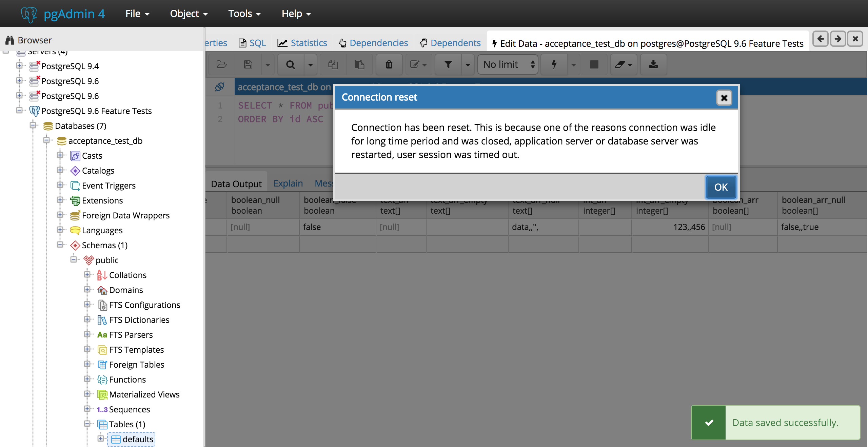Open the Save options dropdown arrow
This screenshot has width=868, height=447.
pyautogui.click(x=268, y=64)
